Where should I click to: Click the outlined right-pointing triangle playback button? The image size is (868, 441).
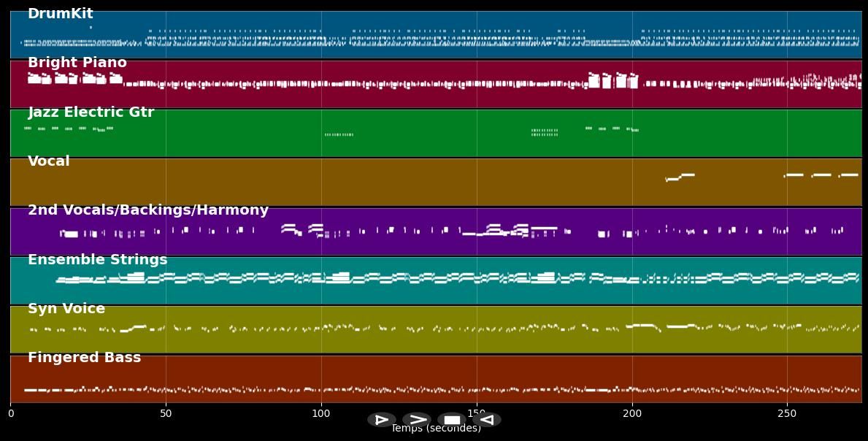tap(381, 420)
